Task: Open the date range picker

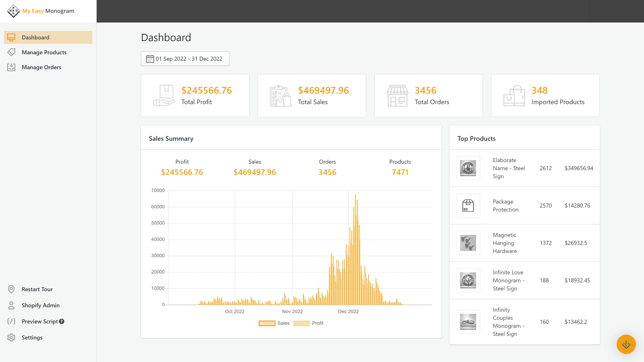Action: [185, 59]
